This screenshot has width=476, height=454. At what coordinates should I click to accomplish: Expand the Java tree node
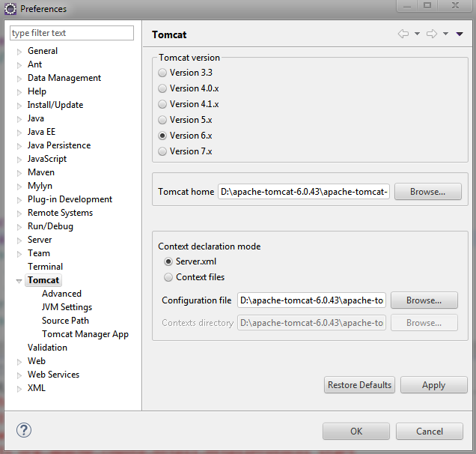click(19, 119)
